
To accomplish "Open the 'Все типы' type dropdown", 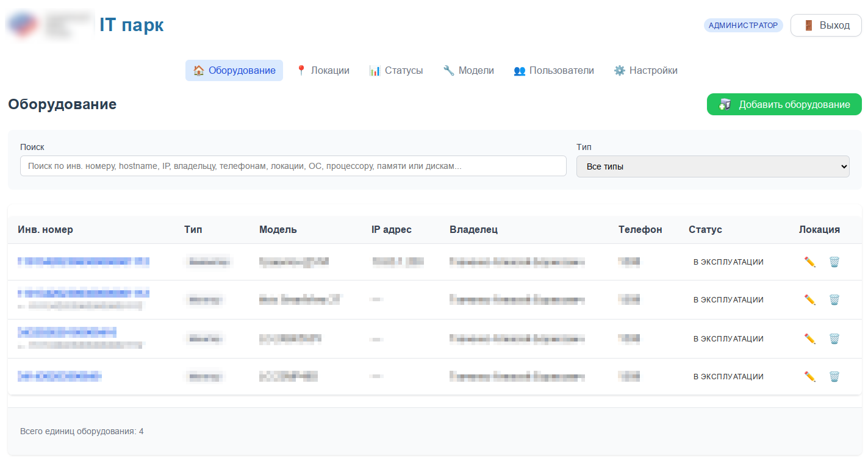I will click(x=712, y=166).
